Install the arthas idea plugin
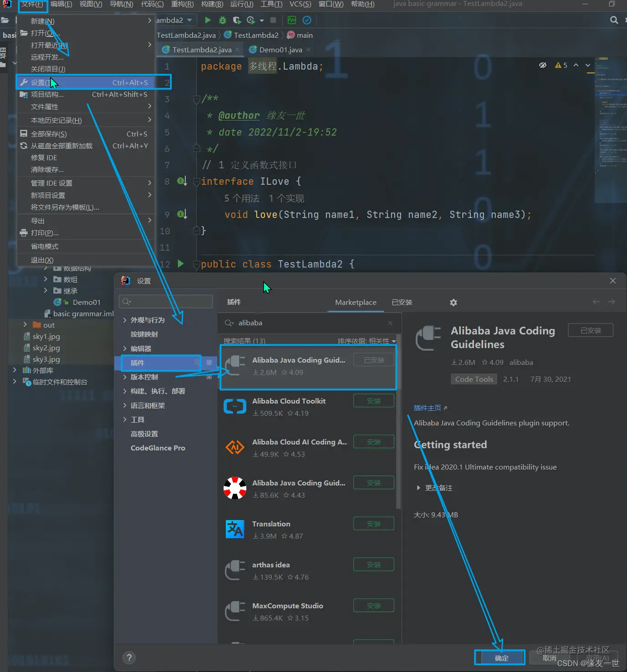Viewport: 627px width, 672px height. 374,565
